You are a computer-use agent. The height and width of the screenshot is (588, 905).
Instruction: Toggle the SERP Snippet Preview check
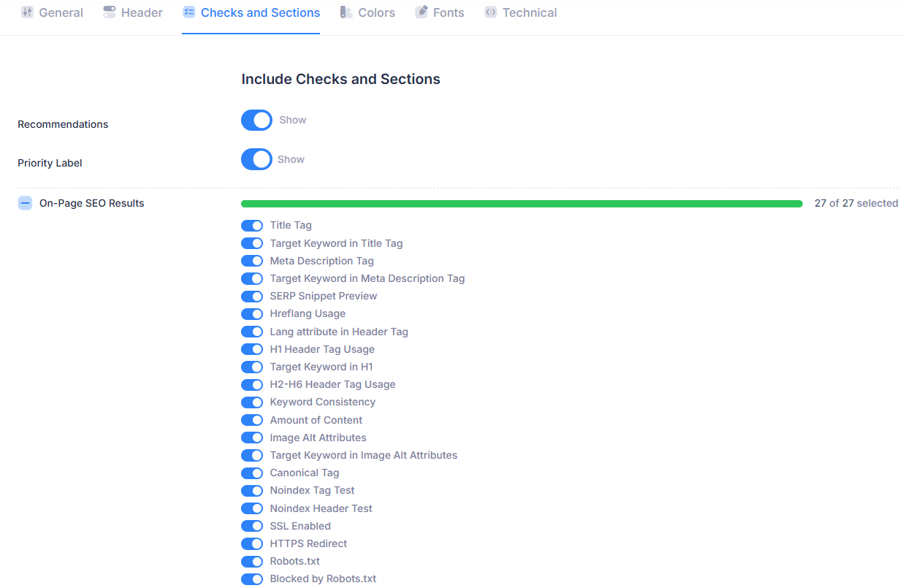coord(252,297)
